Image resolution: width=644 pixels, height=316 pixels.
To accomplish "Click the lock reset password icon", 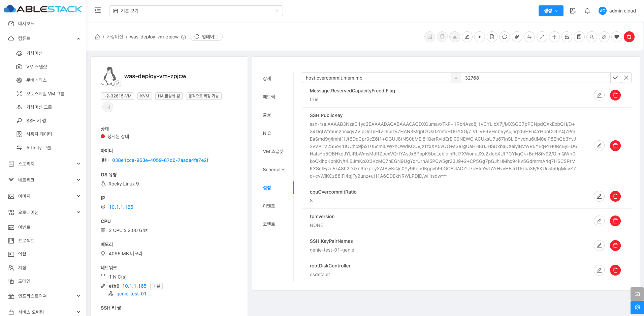I will [x=567, y=37].
